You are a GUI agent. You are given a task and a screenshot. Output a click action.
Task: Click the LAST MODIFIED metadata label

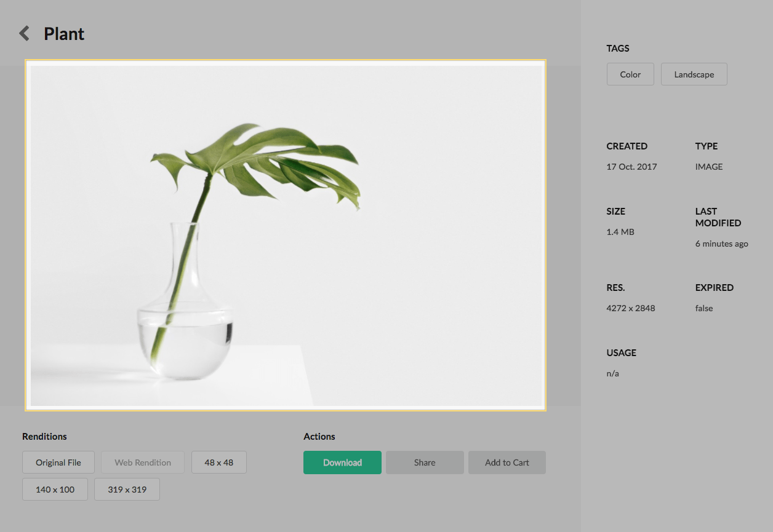pos(718,217)
